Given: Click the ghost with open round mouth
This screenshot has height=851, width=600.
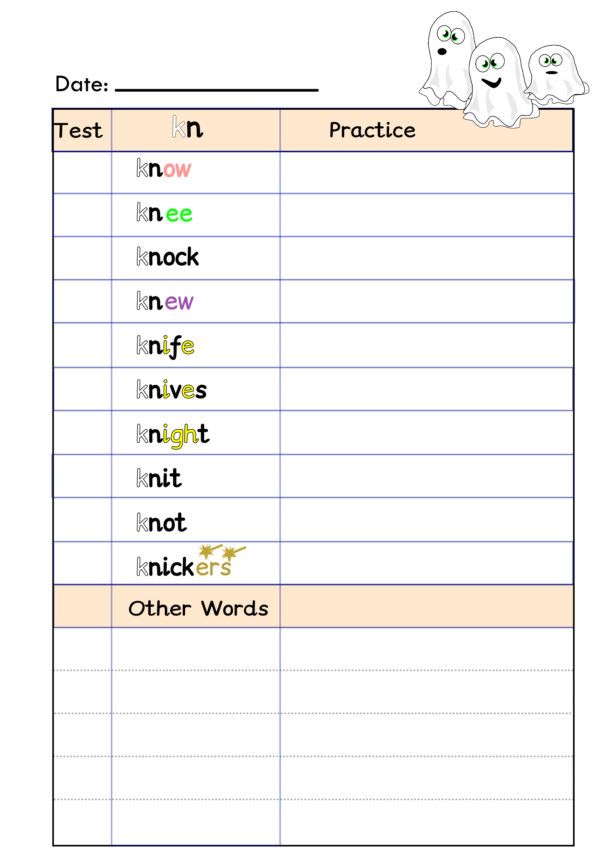Looking at the screenshot, I should [x=446, y=59].
